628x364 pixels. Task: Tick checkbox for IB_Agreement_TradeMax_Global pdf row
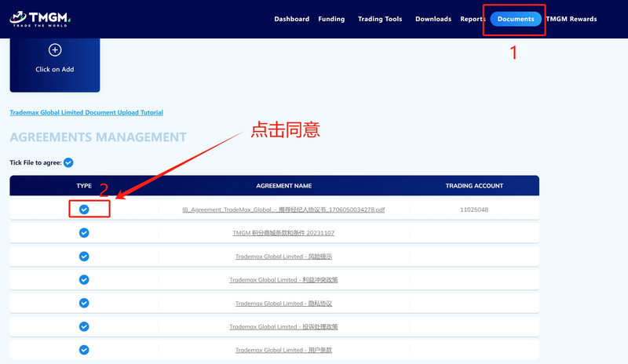84,209
